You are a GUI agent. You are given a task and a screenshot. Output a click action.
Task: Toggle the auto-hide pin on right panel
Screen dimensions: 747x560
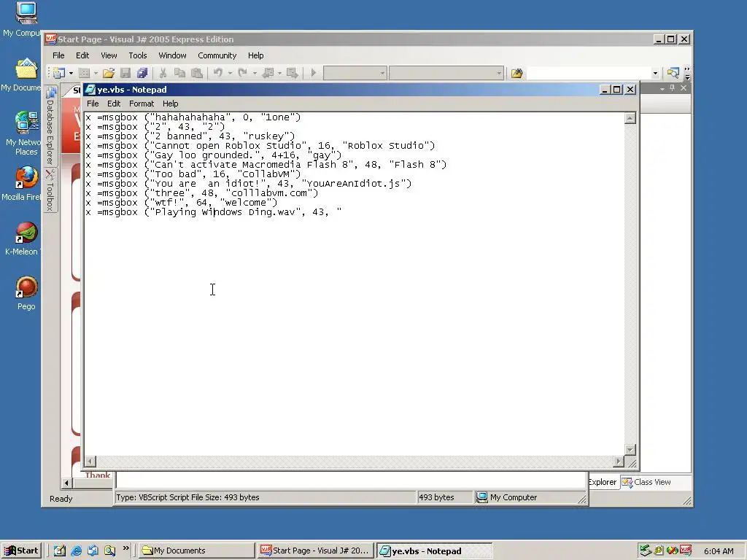coord(672,88)
